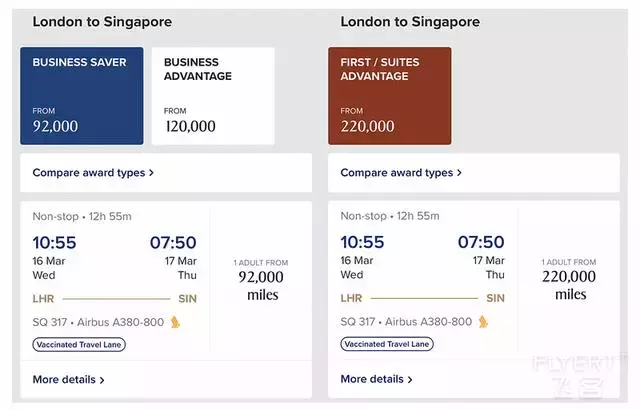Screen dimensions: 640x410
Task: Click the 10:55 departure time in the 92,000 miles card
Action: point(54,242)
